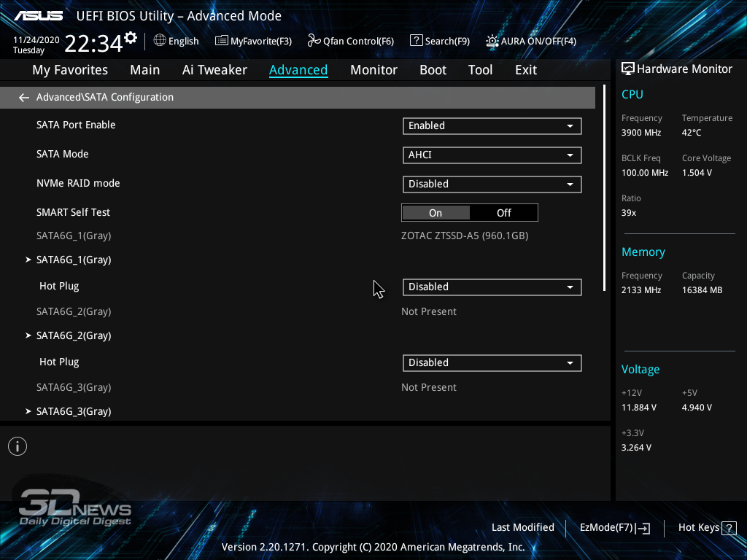The image size is (747, 560).
Task: Toggle AURA ON/OFF(F4)
Action: (x=531, y=41)
